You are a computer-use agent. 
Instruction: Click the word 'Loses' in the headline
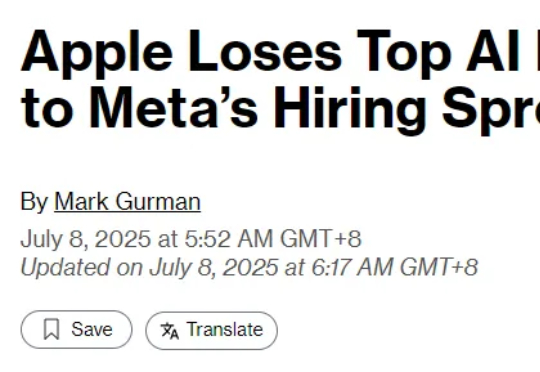click(265, 52)
